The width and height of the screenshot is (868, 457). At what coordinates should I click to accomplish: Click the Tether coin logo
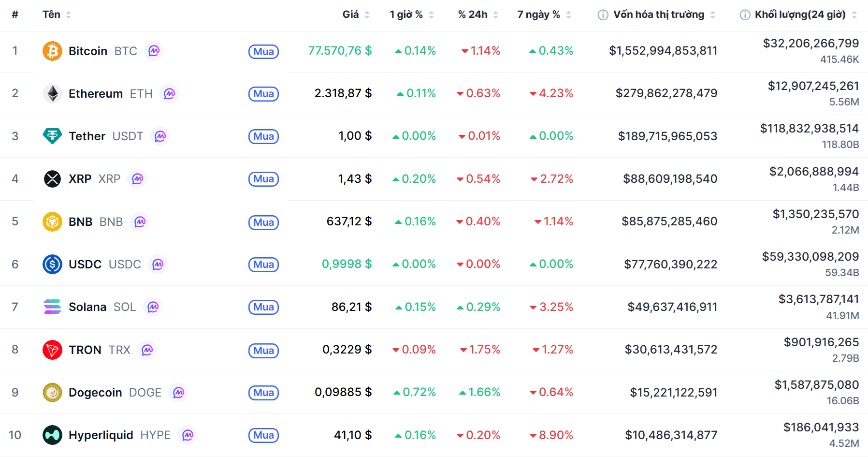(52, 136)
